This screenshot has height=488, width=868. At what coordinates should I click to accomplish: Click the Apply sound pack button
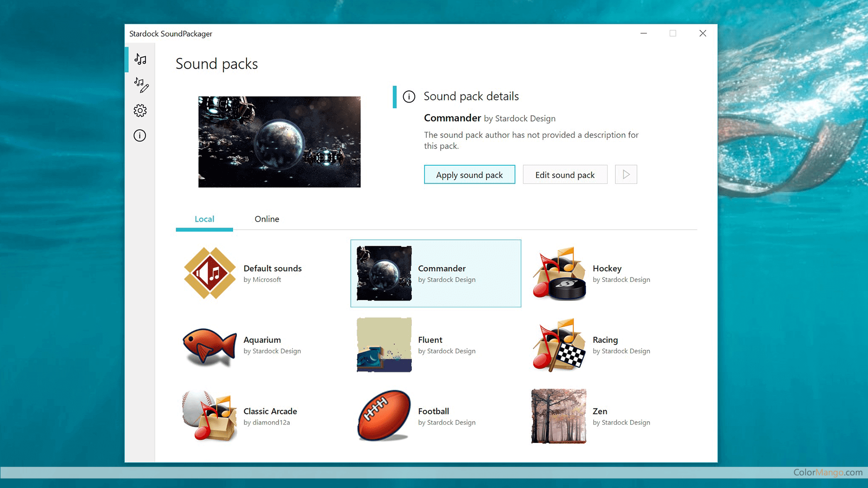pos(469,174)
